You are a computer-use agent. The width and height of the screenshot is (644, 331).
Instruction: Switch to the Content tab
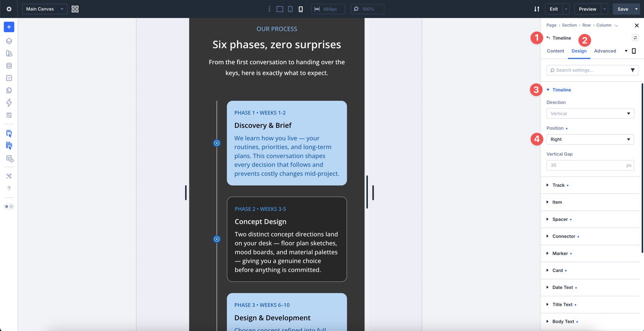[x=555, y=51]
